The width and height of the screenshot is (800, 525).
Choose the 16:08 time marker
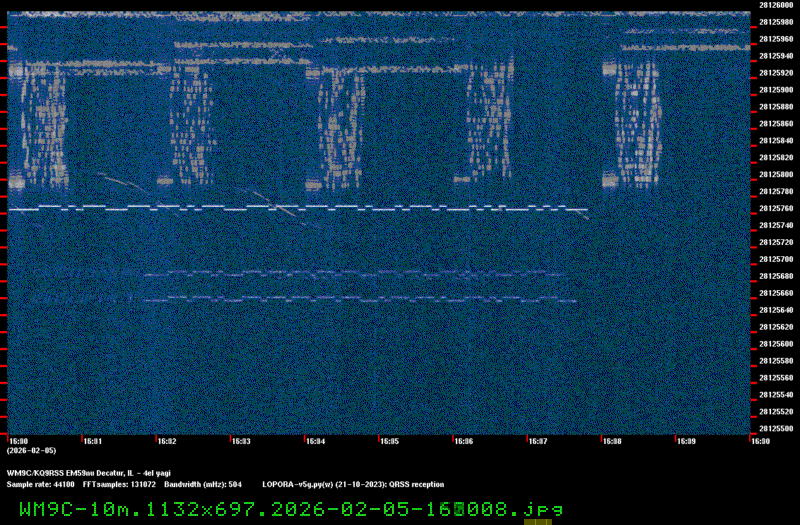pos(612,441)
